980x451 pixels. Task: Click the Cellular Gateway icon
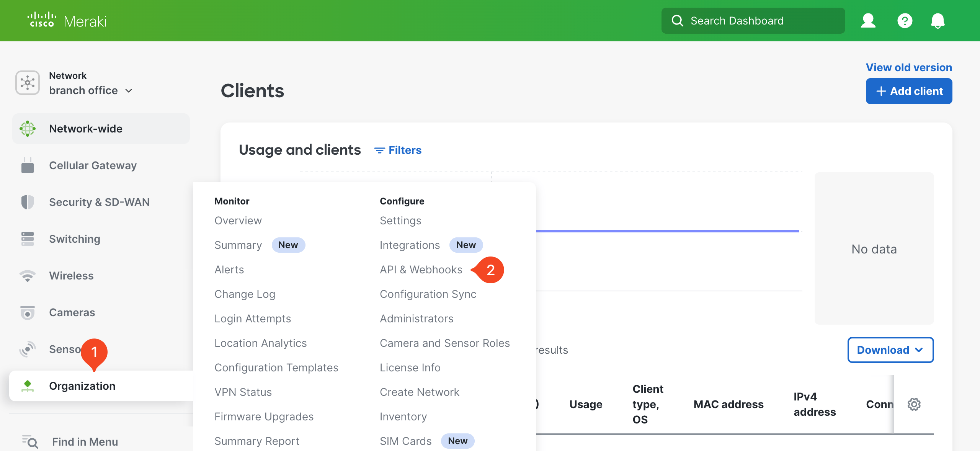tap(28, 165)
